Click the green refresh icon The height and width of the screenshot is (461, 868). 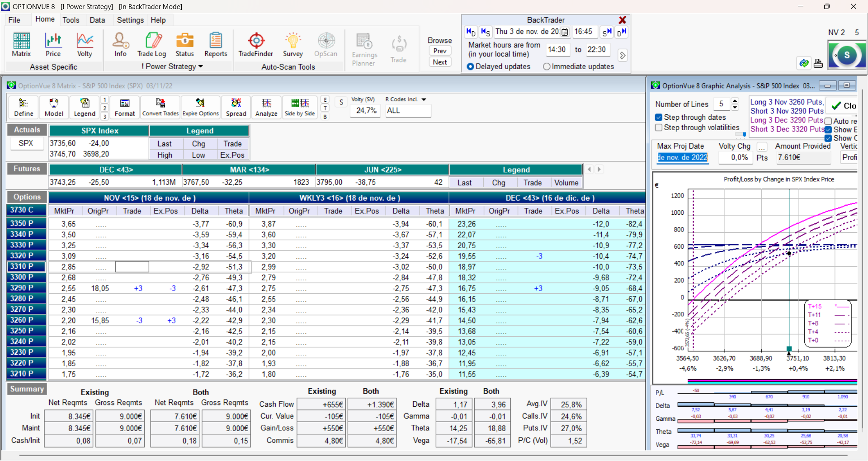(804, 63)
